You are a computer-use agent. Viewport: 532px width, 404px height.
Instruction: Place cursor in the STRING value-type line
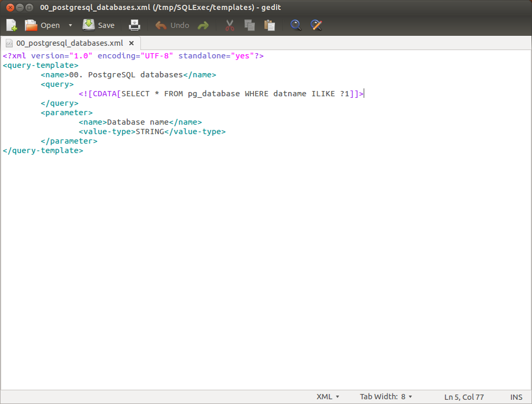[x=149, y=132]
